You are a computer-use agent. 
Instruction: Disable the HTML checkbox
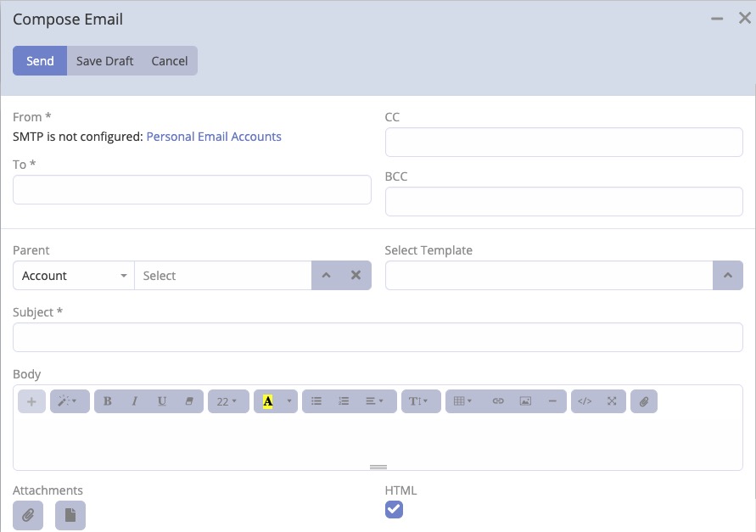394,509
